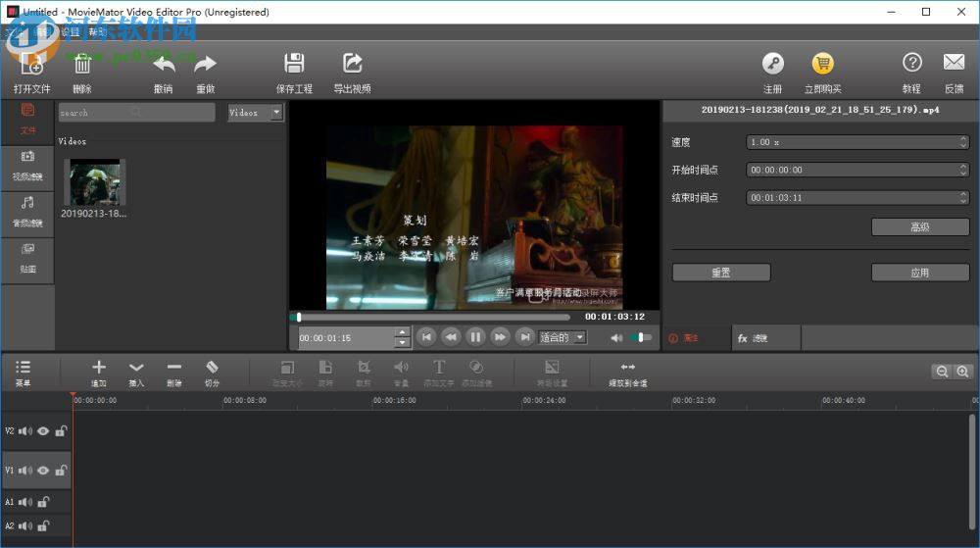This screenshot has width=980, height=548.
Task: Switch to the Properties (属性) tab
Action: click(x=696, y=338)
